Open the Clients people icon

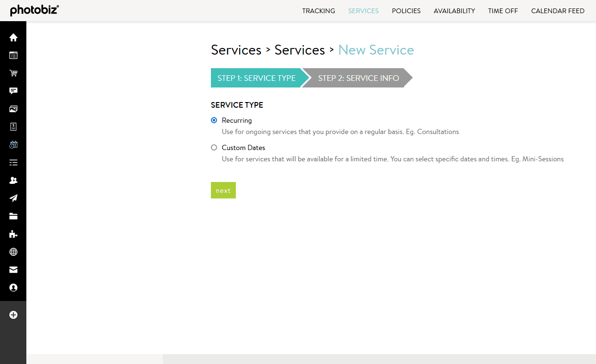(x=13, y=180)
